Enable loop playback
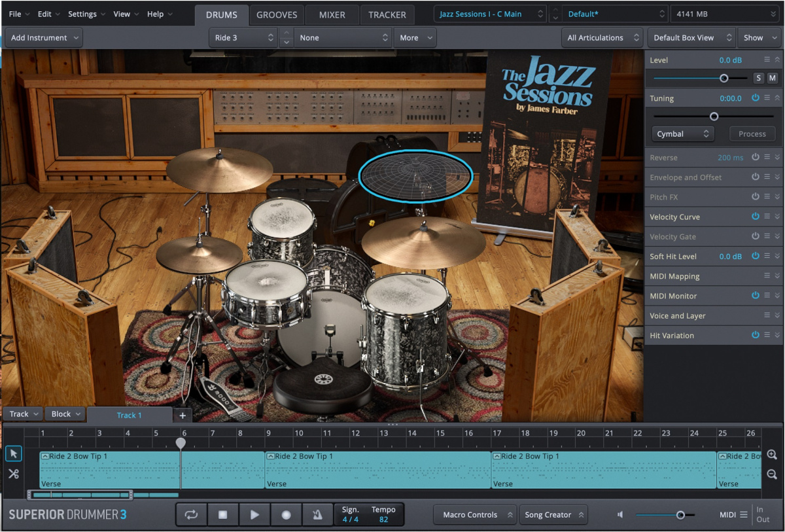The width and height of the screenshot is (785, 532). 191,514
